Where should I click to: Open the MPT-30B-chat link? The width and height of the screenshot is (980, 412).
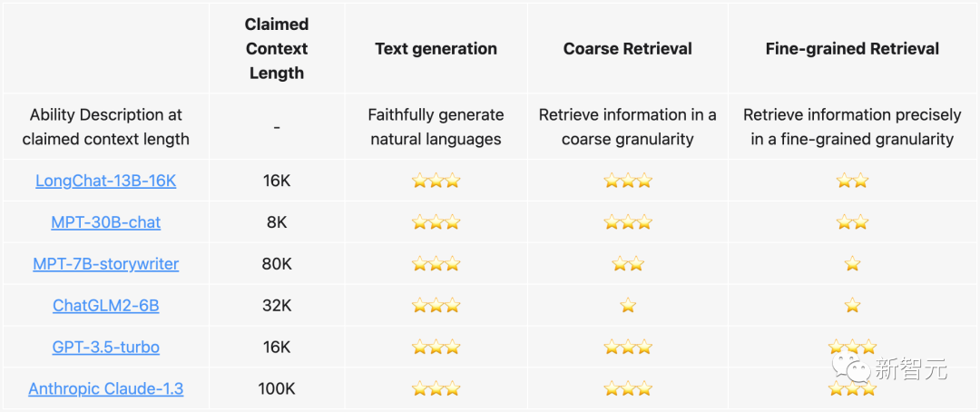105,222
